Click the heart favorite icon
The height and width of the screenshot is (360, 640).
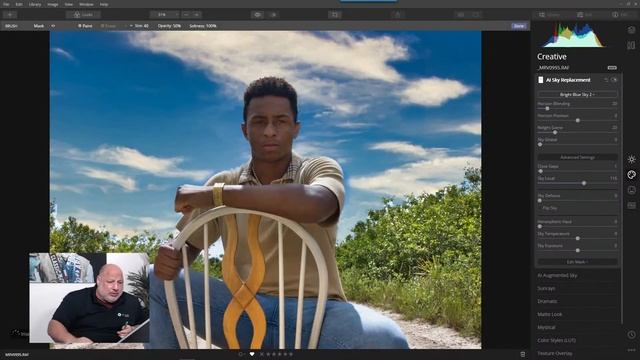(x=252, y=354)
